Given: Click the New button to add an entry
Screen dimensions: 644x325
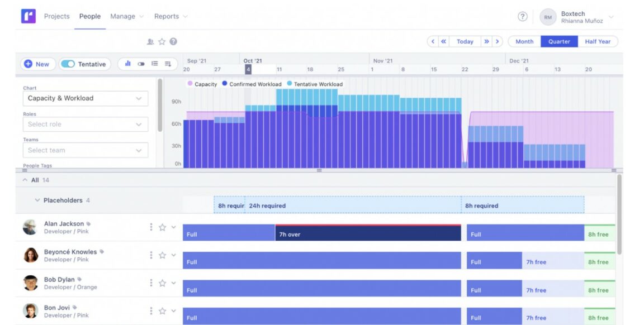Looking at the screenshot, I should click(x=37, y=64).
